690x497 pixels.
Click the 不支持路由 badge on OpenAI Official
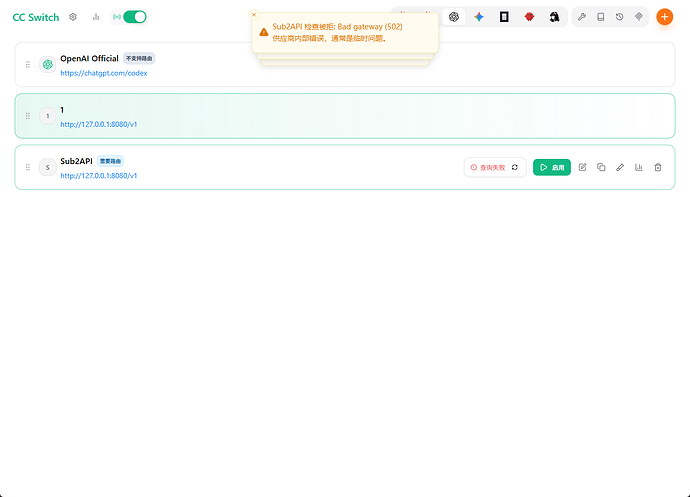139,59
